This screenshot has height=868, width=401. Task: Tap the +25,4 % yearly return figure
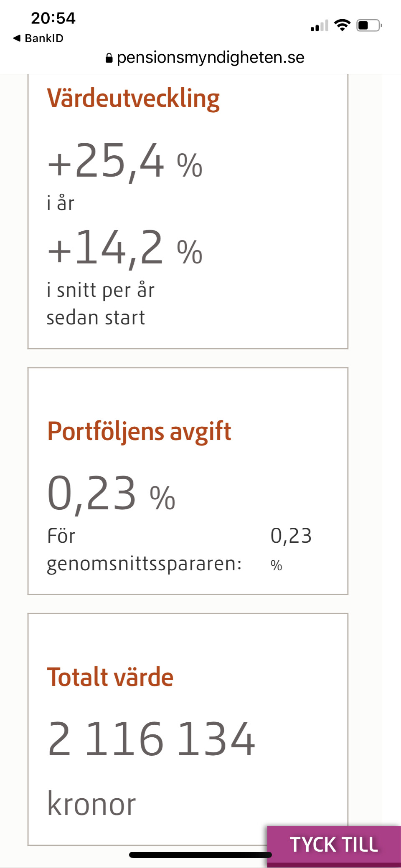pos(125,162)
